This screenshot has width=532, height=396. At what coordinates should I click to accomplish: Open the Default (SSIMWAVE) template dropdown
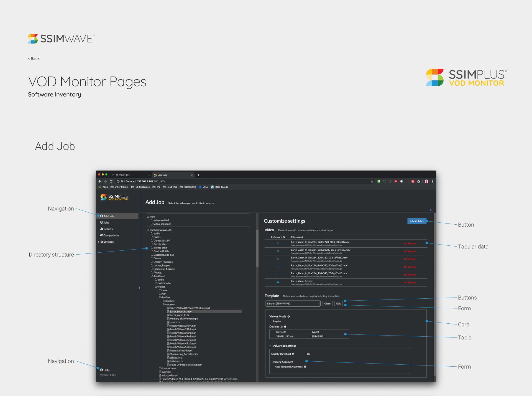pyautogui.click(x=293, y=304)
